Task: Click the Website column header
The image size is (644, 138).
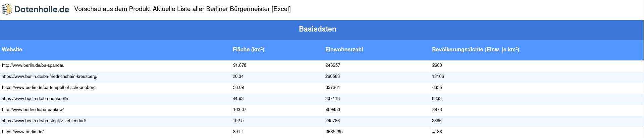Action: tap(12, 49)
